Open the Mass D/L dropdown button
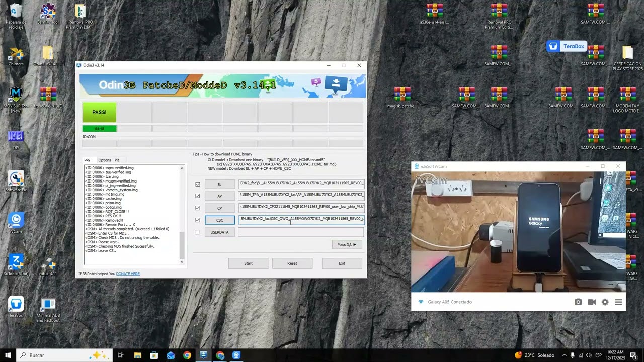The width and height of the screenshot is (644, 362). (347, 245)
